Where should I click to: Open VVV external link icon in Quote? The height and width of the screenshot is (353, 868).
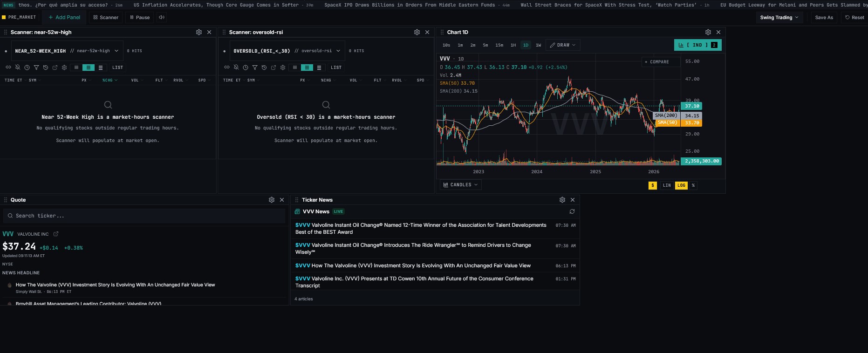click(x=56, y=234)
